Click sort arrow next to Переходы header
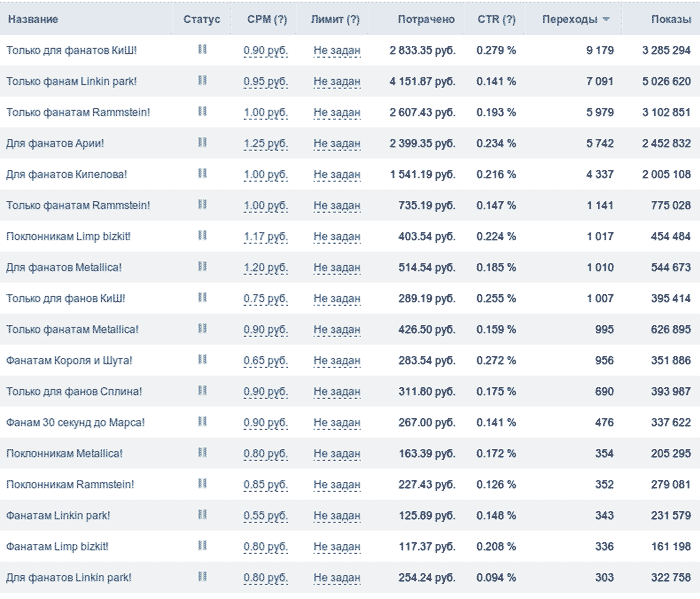 click(606, 19)
